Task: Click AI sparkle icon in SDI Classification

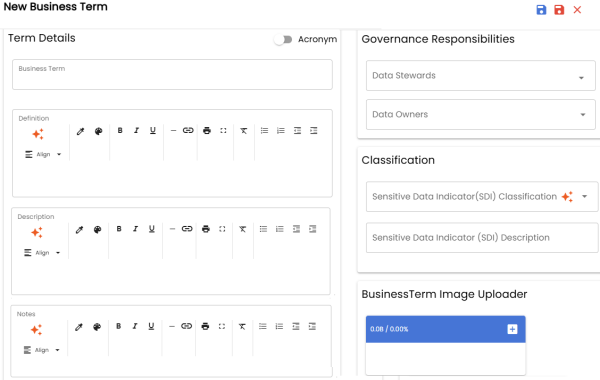Action: click(x=567, y=197)
